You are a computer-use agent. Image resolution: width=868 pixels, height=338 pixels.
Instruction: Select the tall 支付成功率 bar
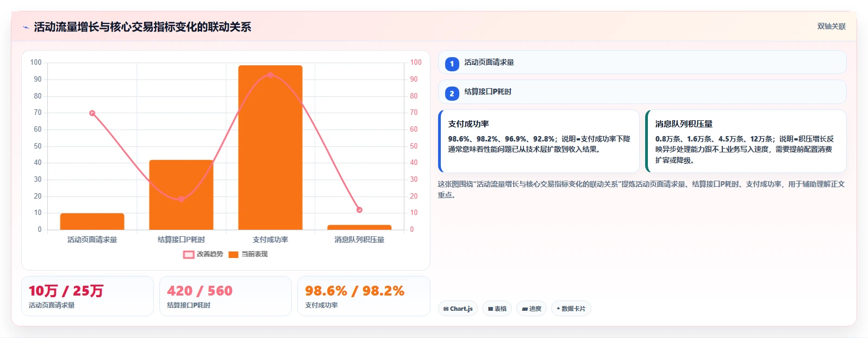point(270,148)
